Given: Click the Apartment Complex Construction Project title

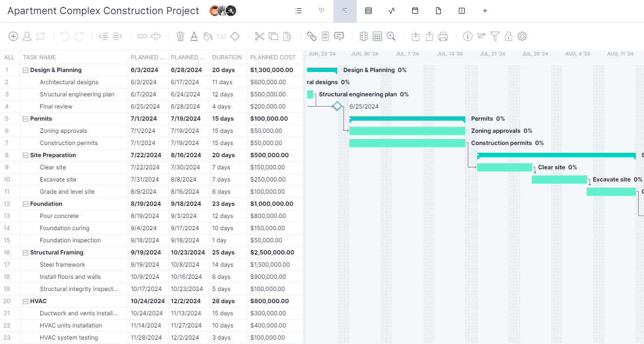Looking at the screenshot, I should (x=103, y=11).
